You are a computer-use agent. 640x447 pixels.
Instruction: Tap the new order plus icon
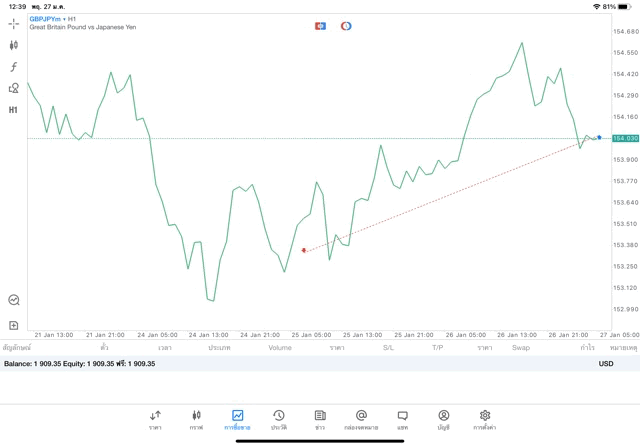14,325
